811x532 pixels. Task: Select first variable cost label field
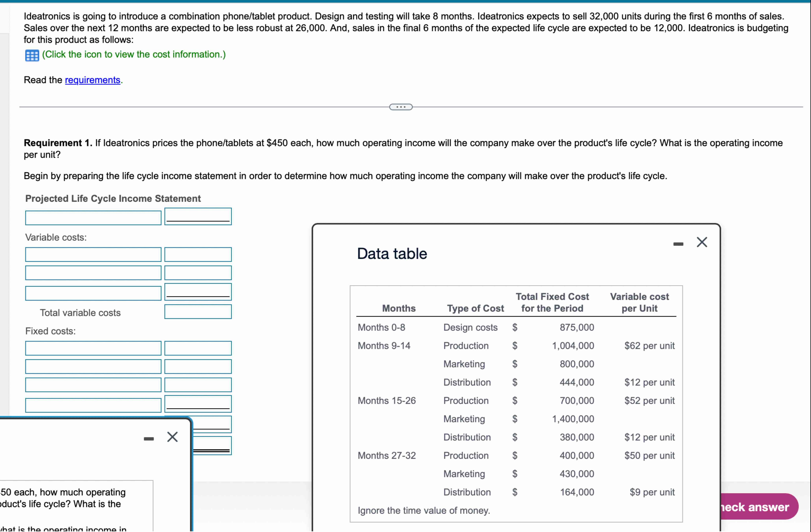coord(93,254)
